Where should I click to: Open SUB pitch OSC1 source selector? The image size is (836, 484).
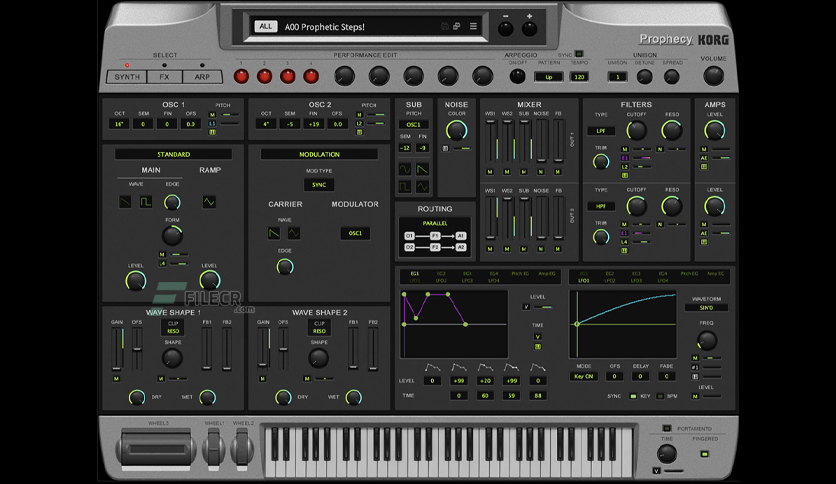[x=413, y=125]
